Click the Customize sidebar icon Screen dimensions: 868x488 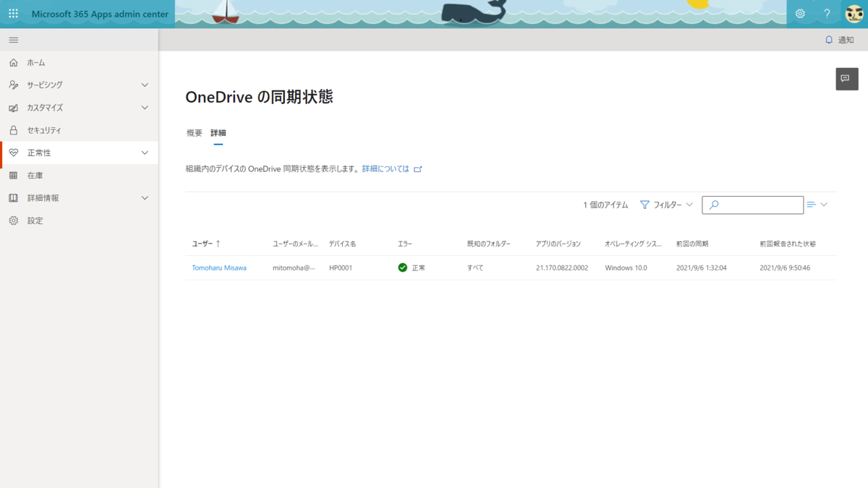coord(13,108)
